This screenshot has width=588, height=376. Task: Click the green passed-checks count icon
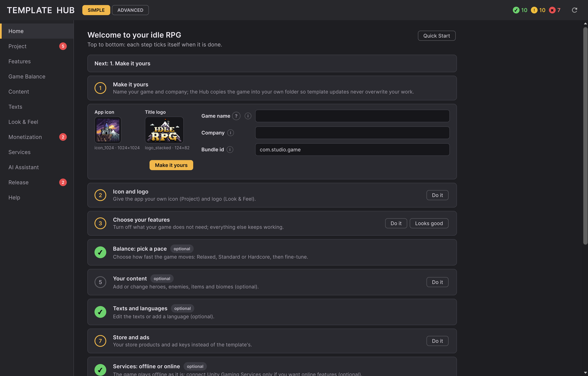pos(516,10)
